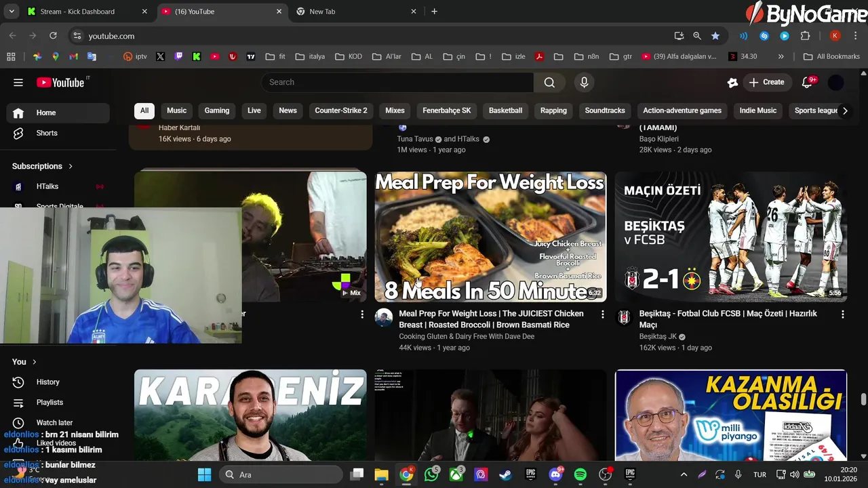Select the Counter-Strike 2 chip
868x488 pixels.
341,110
